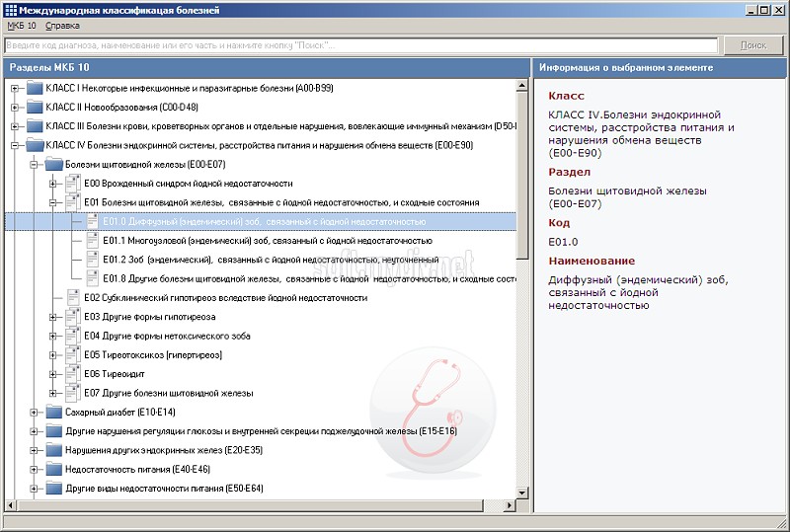Click document icon of E01.0
This screenshot has width=790, height=532.
pos(92,222)
